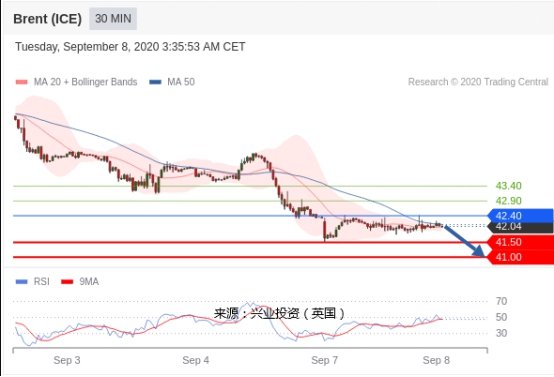Click the RSI 50 level label
Viewport: 554px width, 377px height.
[x=501, y=317]
